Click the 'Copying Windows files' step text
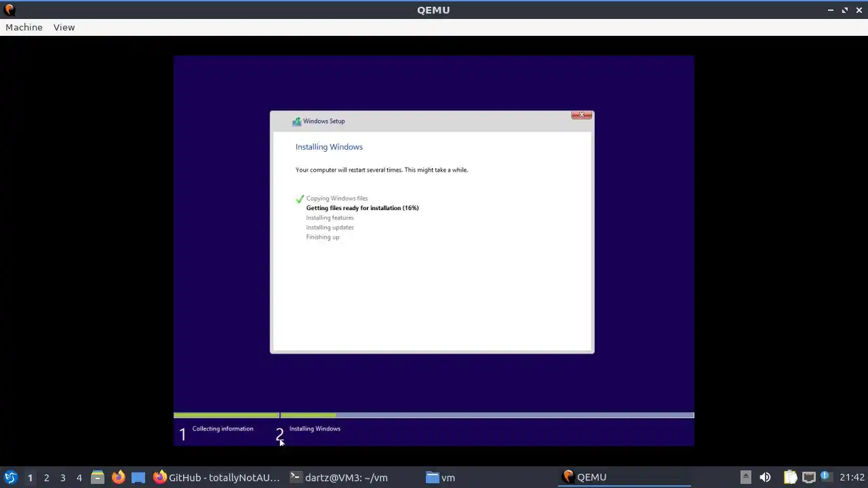 click(x=337, y=199)
